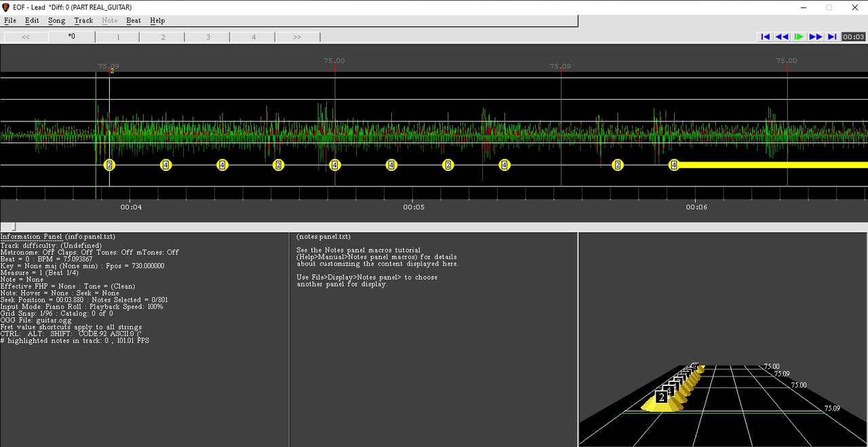Image resolution: width=868 pixels, height=447 pixels.
Task: Click the 'Effective FHP = None' line
Action: click(x=67, y=286)
